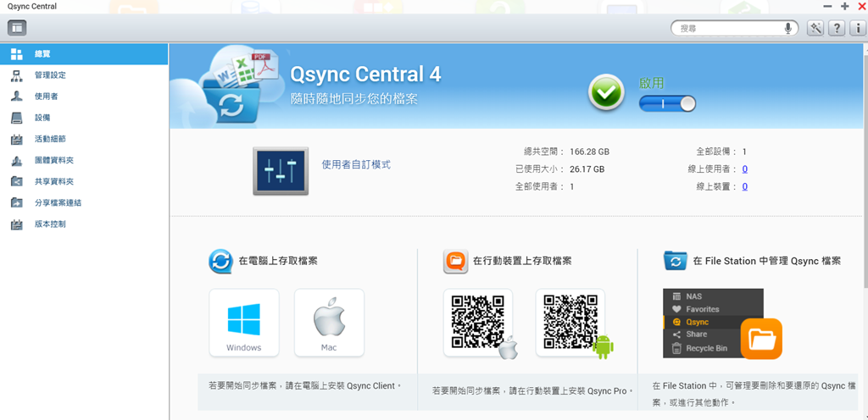
Task: Click the Qsync Central 4 title text
Action: [x=366, y=74]
